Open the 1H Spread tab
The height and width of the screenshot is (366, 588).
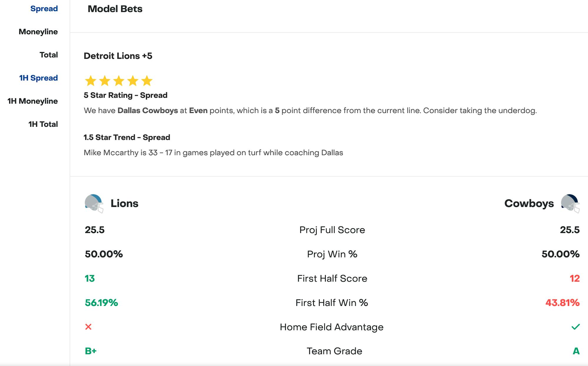(39, 78)
